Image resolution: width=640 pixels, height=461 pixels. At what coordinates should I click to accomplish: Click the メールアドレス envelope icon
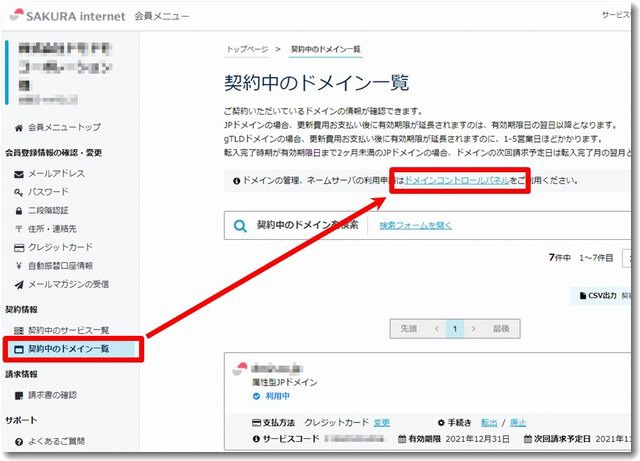[19, 173]
